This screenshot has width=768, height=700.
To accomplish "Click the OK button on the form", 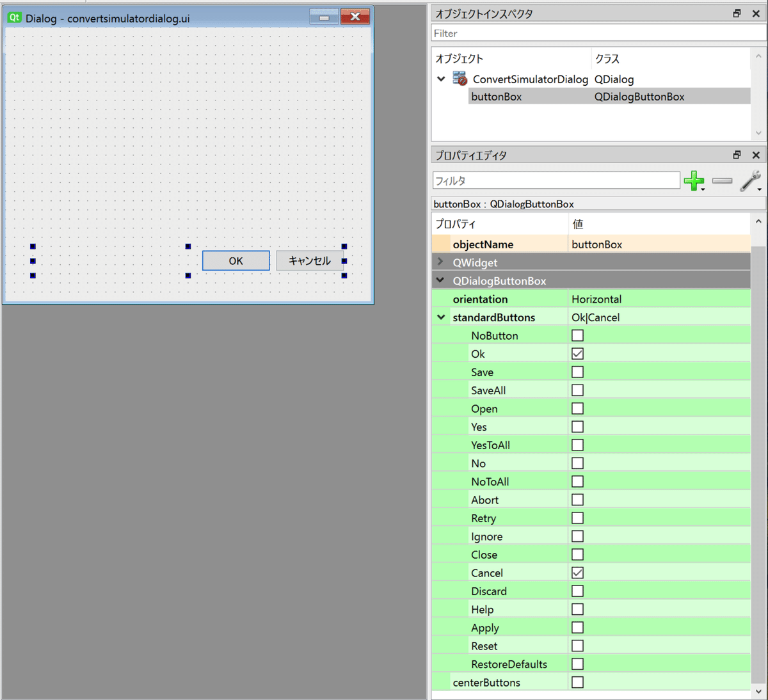I will click(236, 260).
